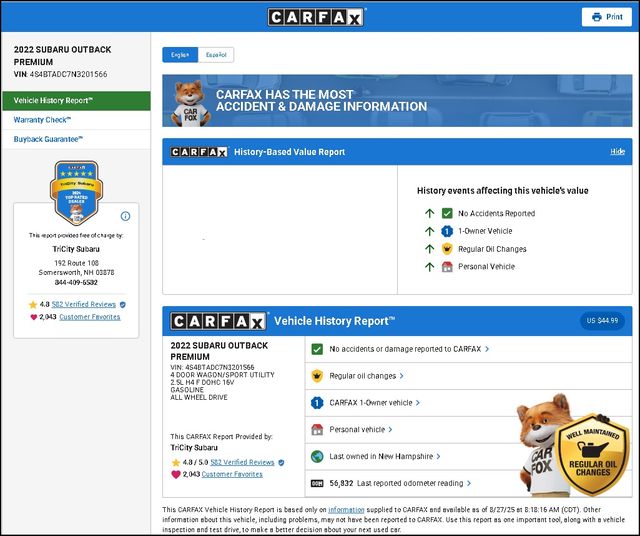Open Vehicle History Report tab in sidebar

point(75,100)
